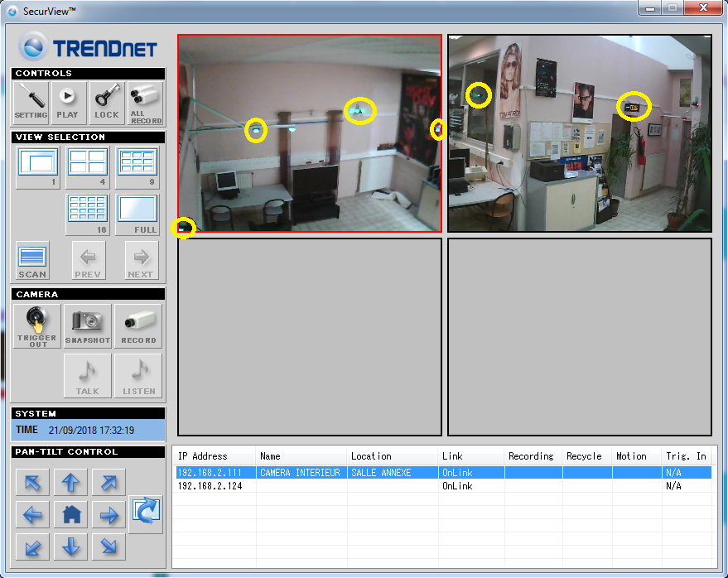Click the Lock key icon
This screenshot has width=728, height=578.
click(x=106, y=103)
